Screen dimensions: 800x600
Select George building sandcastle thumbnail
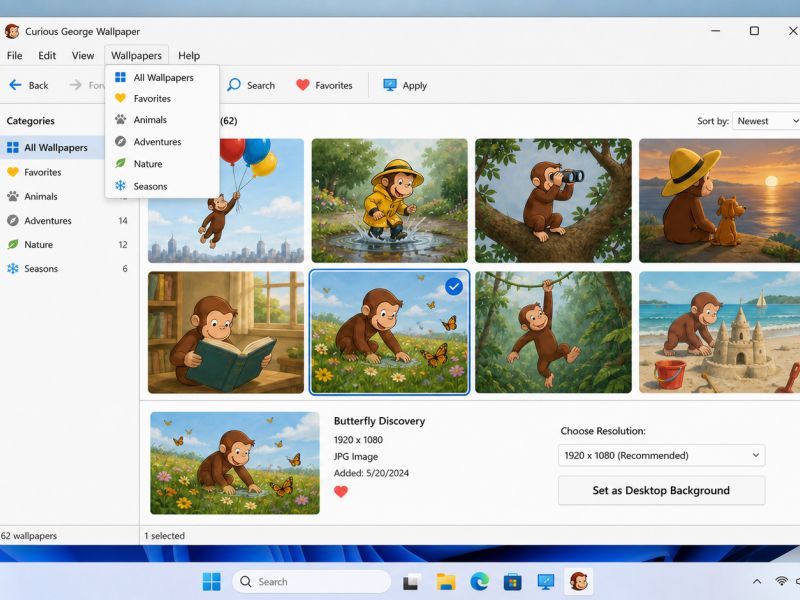point(719,332)
